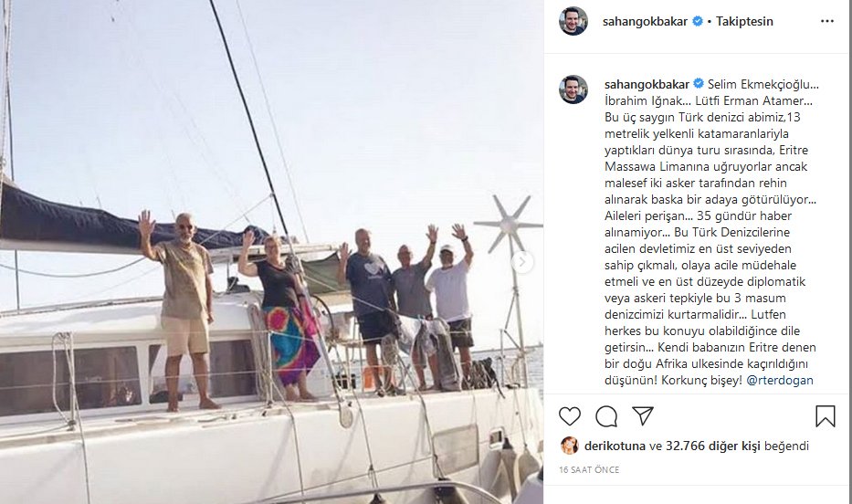Viewport: 852px width, 504px height.
Task: View the 32.766 diğer kişi likes list
Action: click(713, 446)
